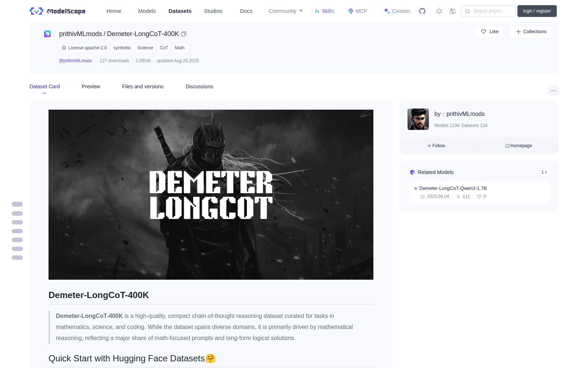Go to Home page
This screenshot has width=588, height=368.
(114, 11)
